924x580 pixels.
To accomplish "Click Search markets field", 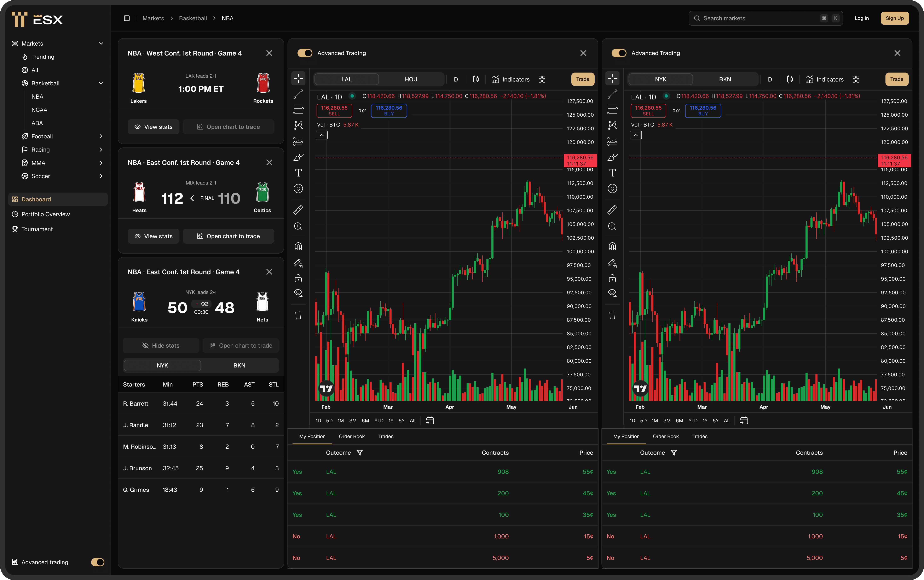I will pos(765,18).
